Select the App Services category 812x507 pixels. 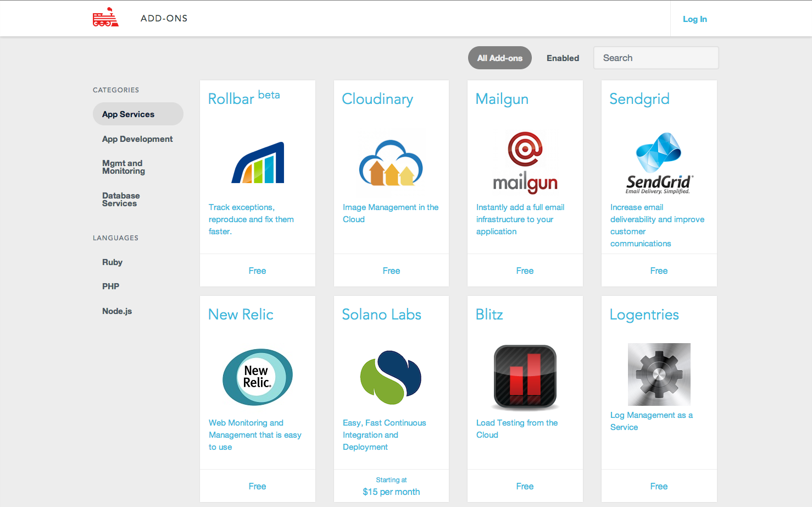138,114
